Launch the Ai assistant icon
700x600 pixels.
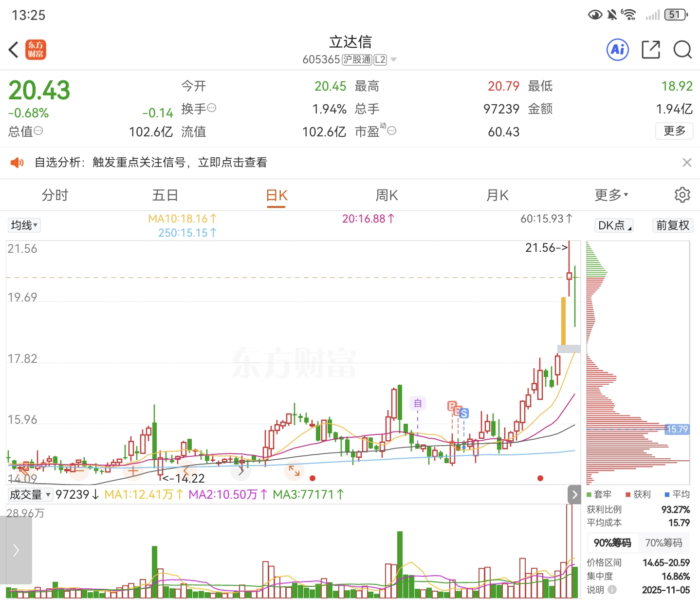tap(618, 49)
